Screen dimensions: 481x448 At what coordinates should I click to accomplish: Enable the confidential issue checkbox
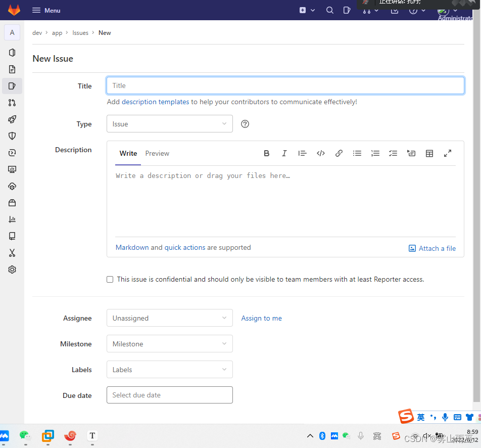pyautogui.click(x=110, y=279)
